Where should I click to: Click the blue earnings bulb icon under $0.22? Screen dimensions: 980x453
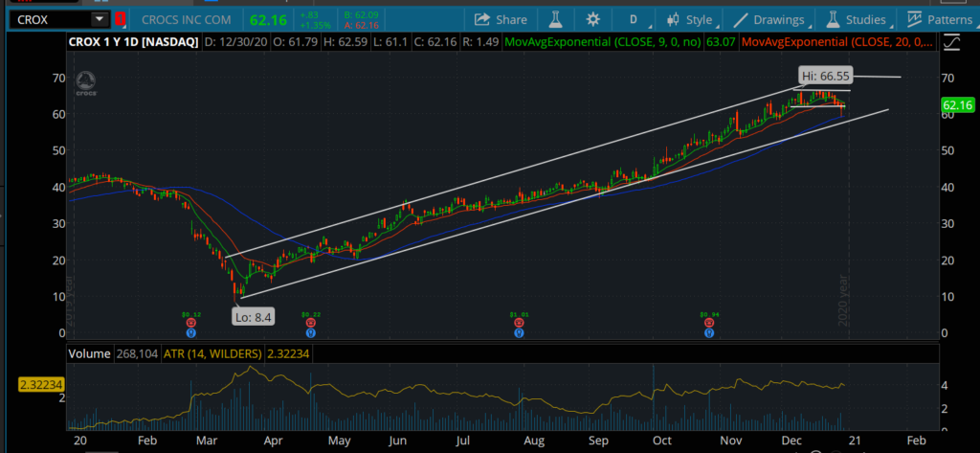coord(310,333)
